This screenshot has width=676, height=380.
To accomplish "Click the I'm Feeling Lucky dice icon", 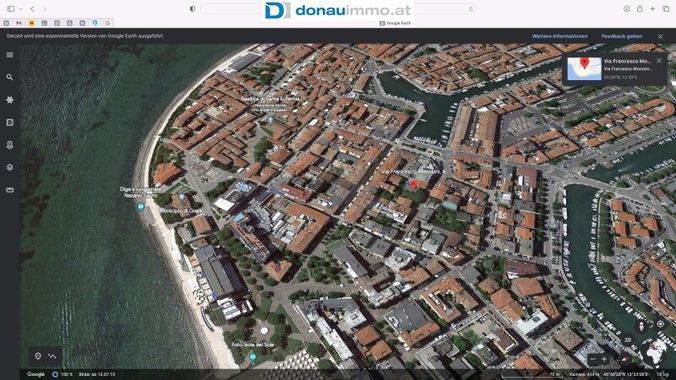I will (9, 122).
